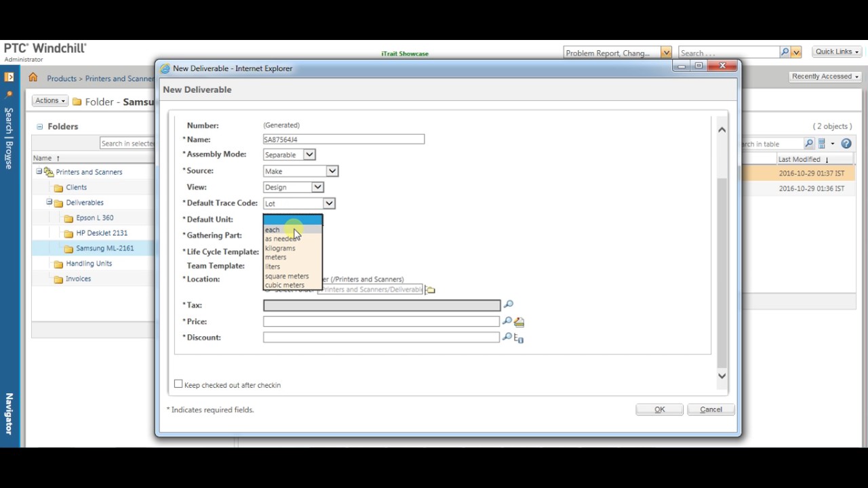Viewport: 868px width, 488px height.
Task: Click the Cancel button
Action: point(711,409)
